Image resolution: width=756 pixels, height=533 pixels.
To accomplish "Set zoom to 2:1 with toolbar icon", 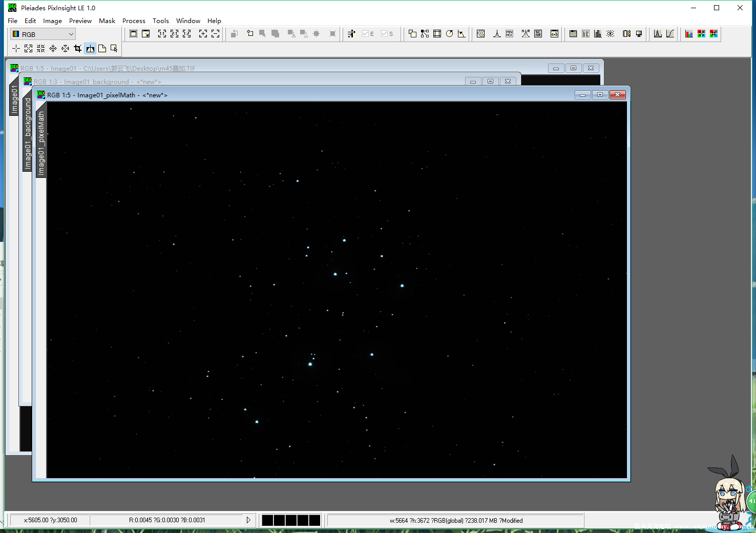I will (x=175, y=34).
